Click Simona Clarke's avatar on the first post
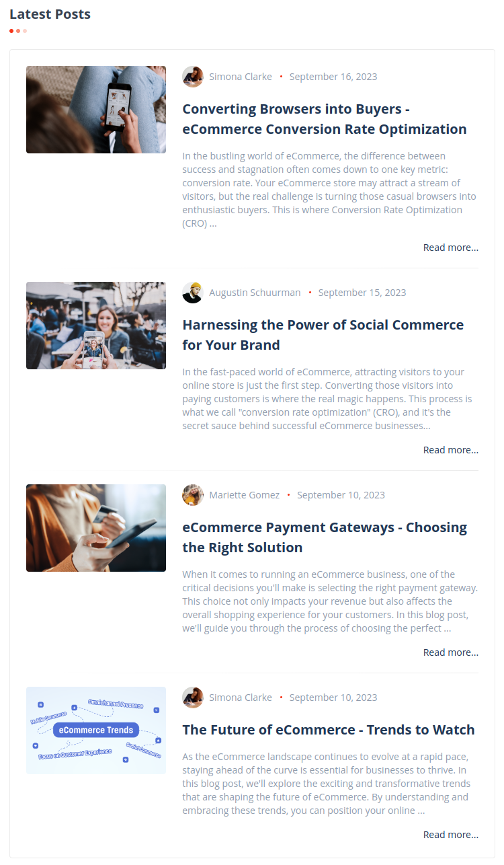Viewport: 504px width, 865px height. pyautogui.click(x=193, y=77)
